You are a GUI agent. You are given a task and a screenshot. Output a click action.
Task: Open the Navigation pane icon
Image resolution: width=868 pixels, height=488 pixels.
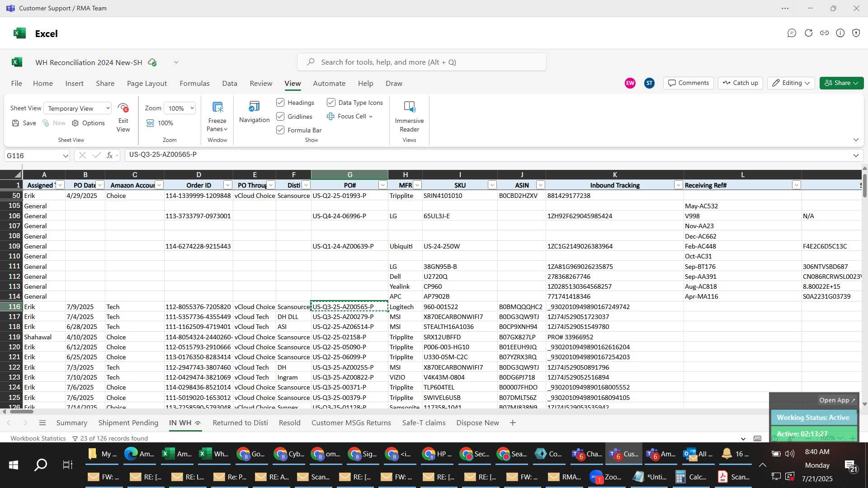(x=254, y=107)
